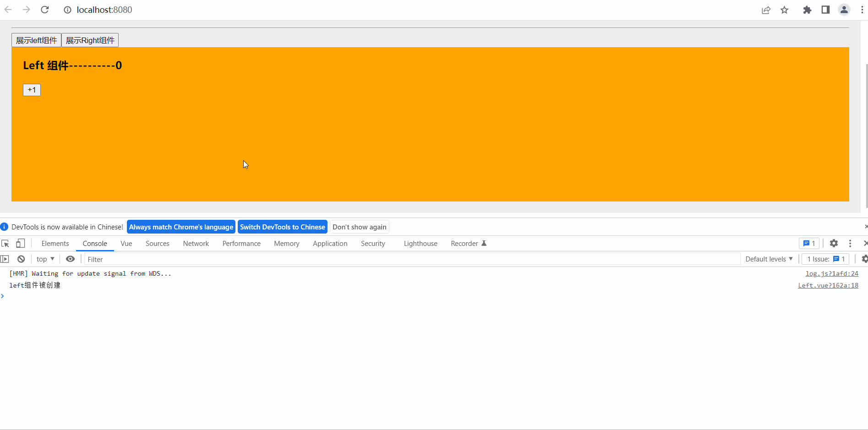Switch to the Elements tab
This screenshot has width=868, height=430.
(55, 244)
